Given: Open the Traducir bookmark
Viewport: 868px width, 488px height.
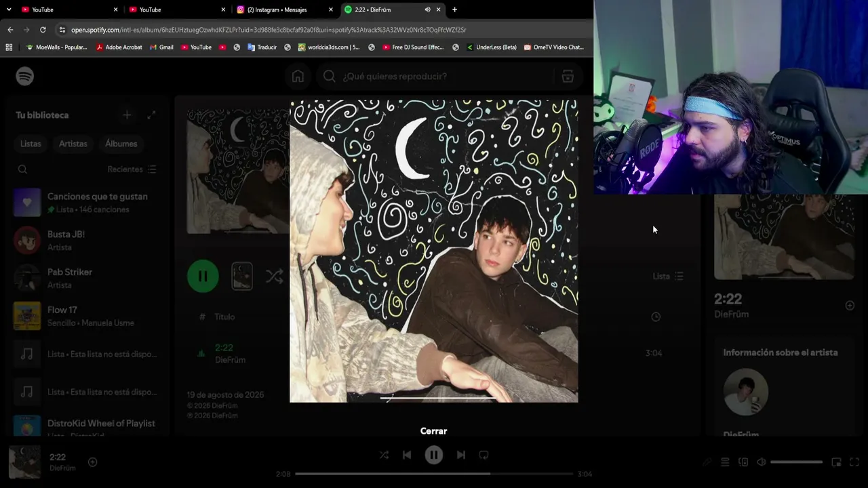Looking at the screenshot, I should (x=262, y=47).
